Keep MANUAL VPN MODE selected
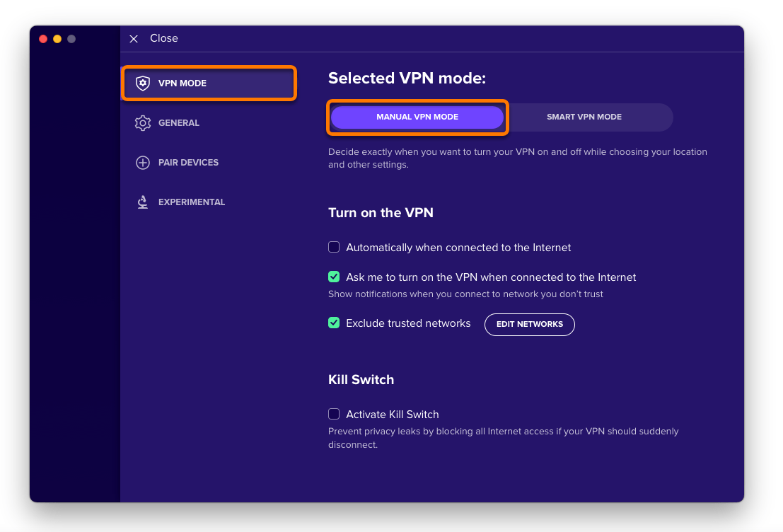783x532 pixels. [x=417, y=117]
